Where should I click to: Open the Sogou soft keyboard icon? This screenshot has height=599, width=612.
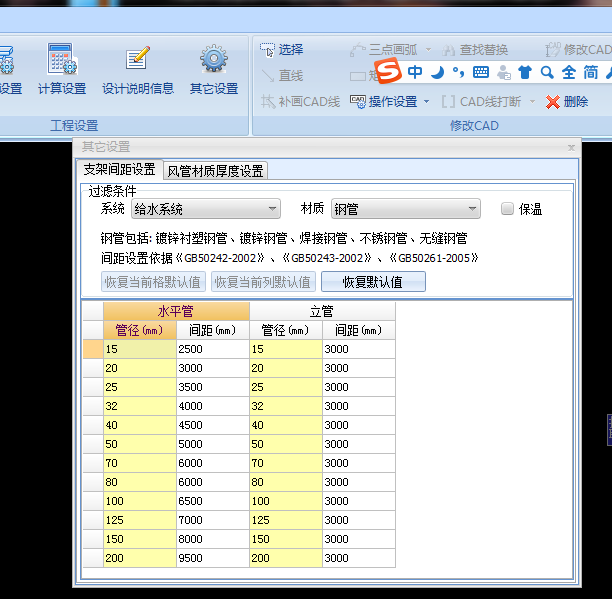pos(480,72)
